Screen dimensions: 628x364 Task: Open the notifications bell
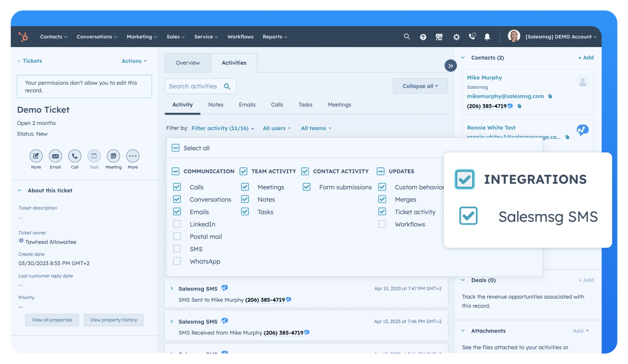coord(487,37)
